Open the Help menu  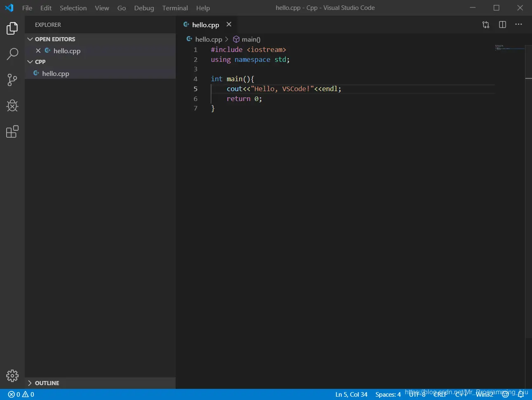(x=203, y=8)
